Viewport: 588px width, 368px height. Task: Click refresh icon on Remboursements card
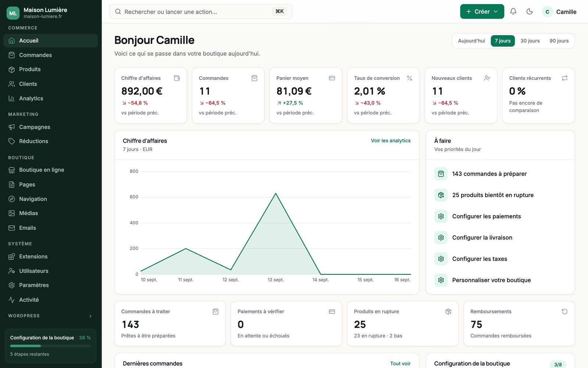pyautogui.click(x=564, y=312)
